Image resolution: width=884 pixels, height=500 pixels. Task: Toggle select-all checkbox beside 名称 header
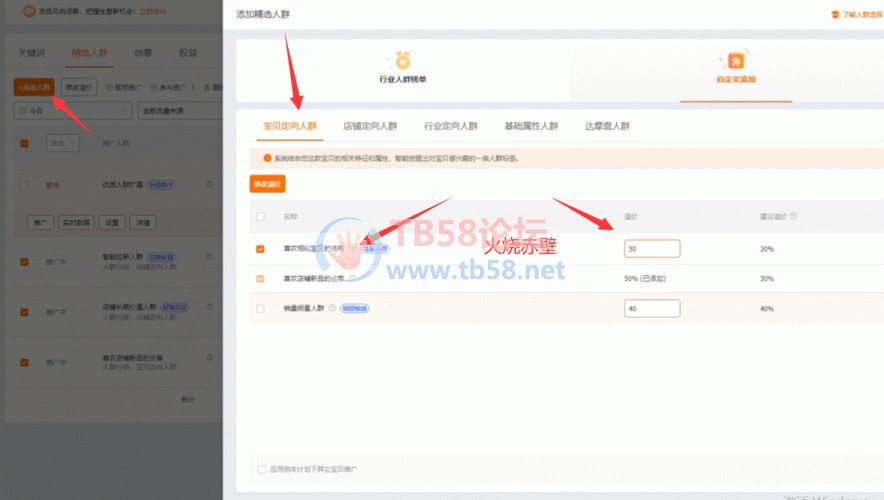click(x=261, y=216)
